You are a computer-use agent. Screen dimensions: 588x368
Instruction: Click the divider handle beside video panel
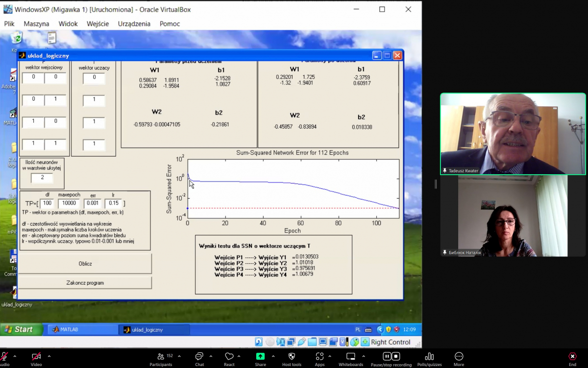click(436, 184)
